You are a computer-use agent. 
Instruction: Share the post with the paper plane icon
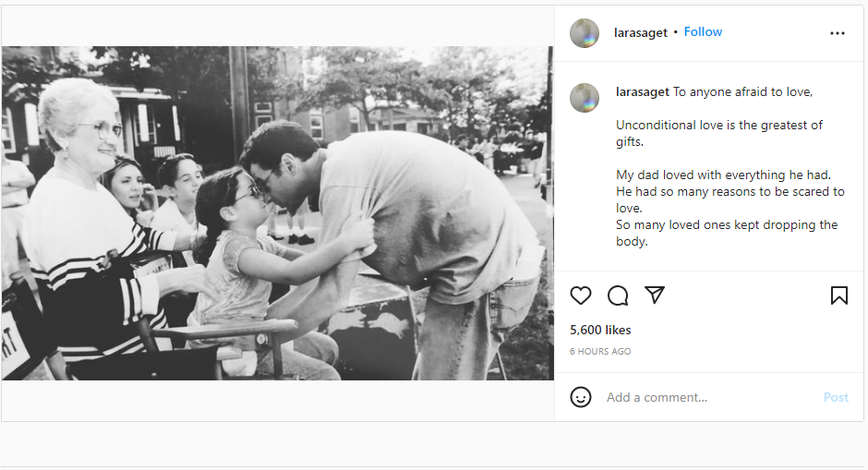655,295
